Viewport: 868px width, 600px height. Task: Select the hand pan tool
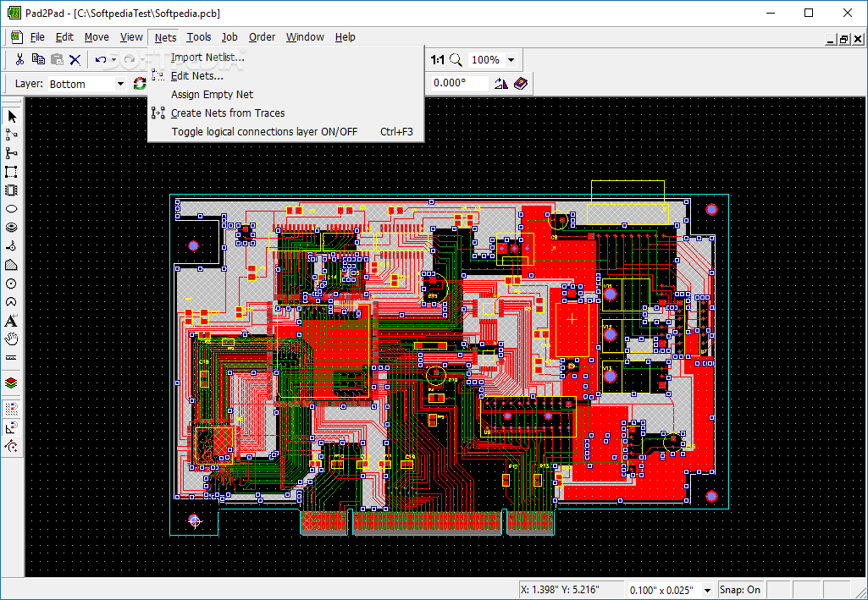[x=12, y=339]
